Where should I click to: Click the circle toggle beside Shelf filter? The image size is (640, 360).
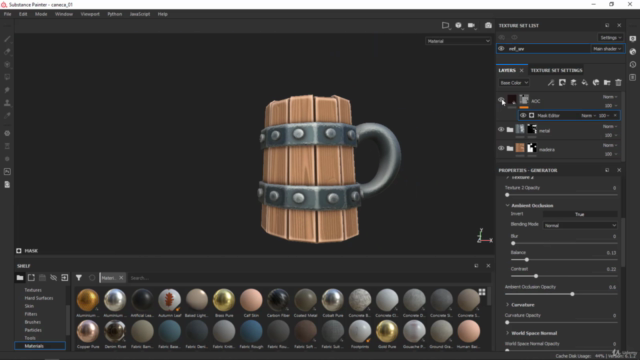pyautogui.click(x=92, y=278)
